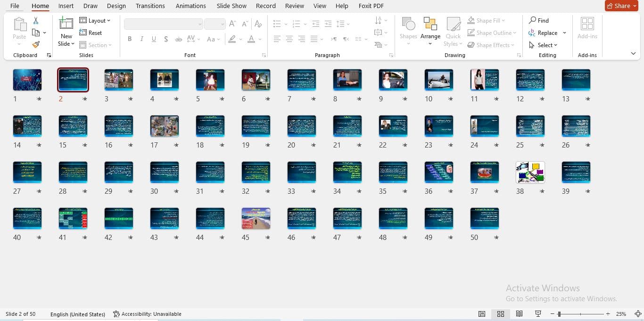Expand the Section dropdown
This screenshot has width=644, height=321.
pyautogui.click(x=95, y=45)
